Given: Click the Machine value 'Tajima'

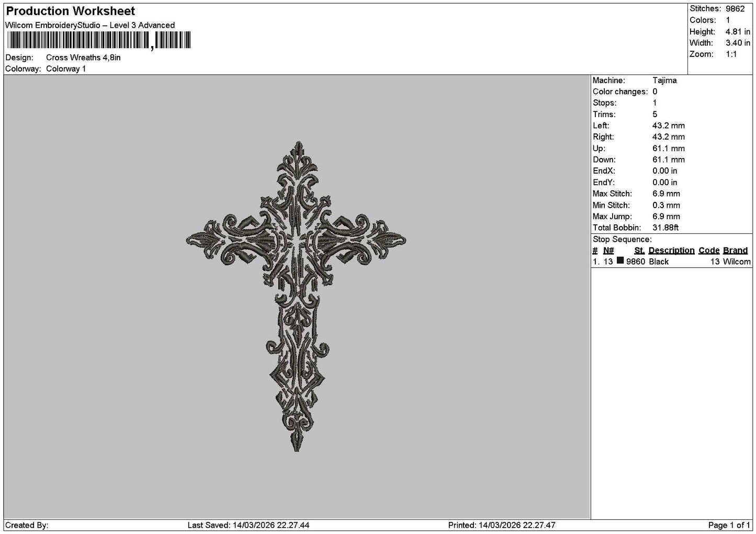Looking at the screenshot, I should click(x=664, y=81).
